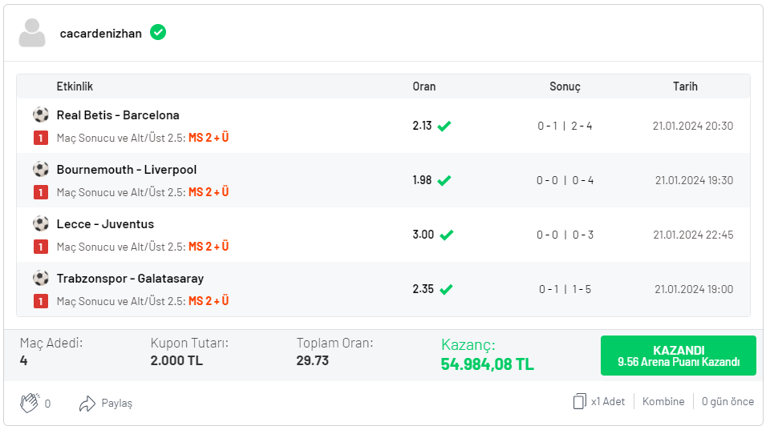
Task: Click the soccer ball icon for Trabzonspor - Galatasaray
Action: click(41, 278)
